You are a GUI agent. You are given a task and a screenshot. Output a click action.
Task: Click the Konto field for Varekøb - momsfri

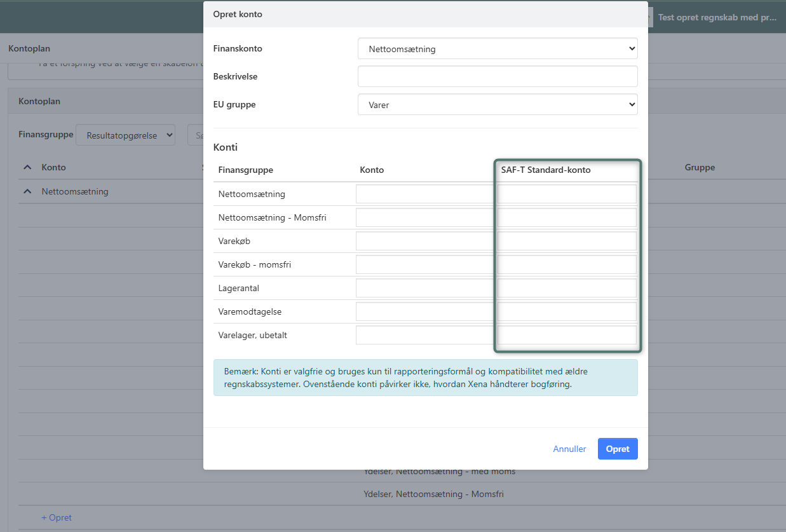[x=426, y=264]
